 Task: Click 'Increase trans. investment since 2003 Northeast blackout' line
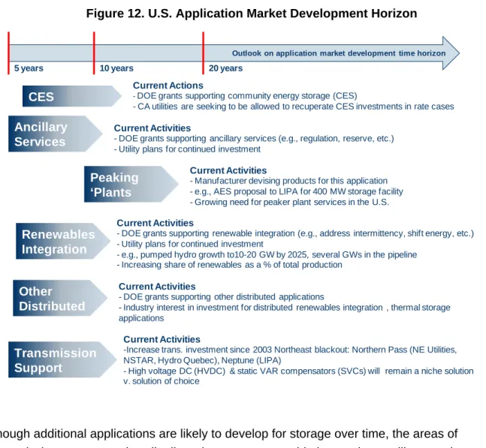pos(290,350)
